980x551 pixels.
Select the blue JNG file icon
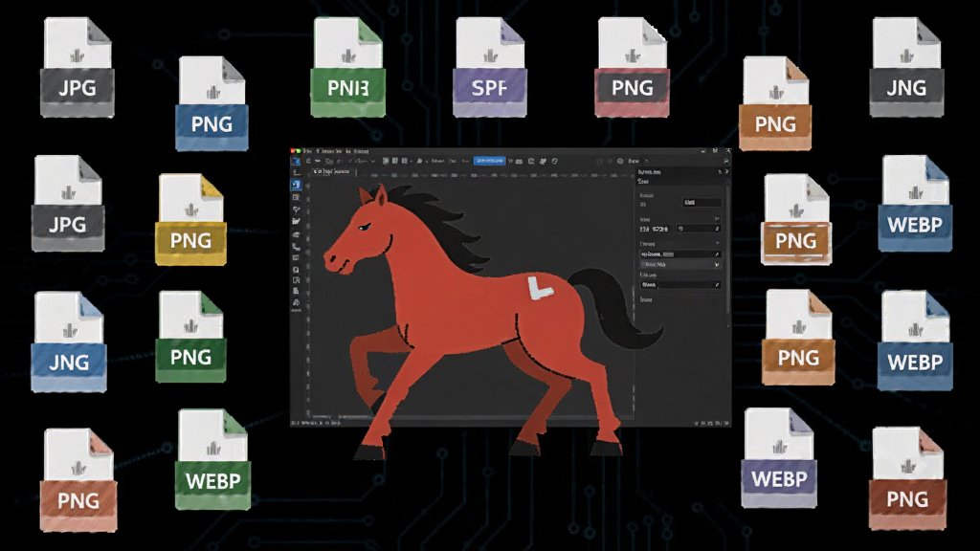tap(69, 342)
